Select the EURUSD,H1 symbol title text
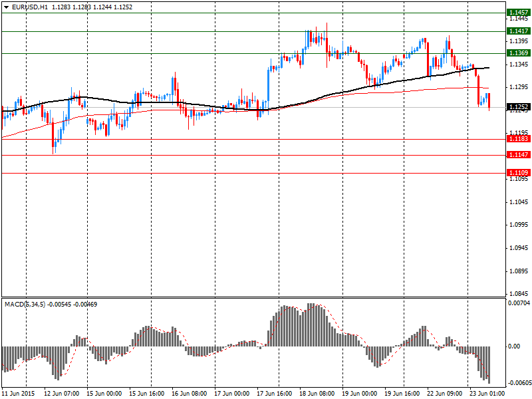The width and height of the screenshot is (532, 399). pyautogui.click(x=30, y=7)
